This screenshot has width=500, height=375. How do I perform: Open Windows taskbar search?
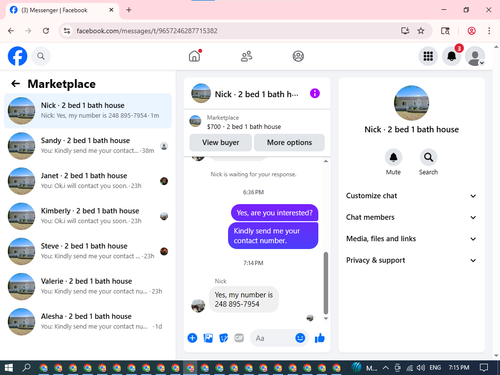(x=26, y=368)
